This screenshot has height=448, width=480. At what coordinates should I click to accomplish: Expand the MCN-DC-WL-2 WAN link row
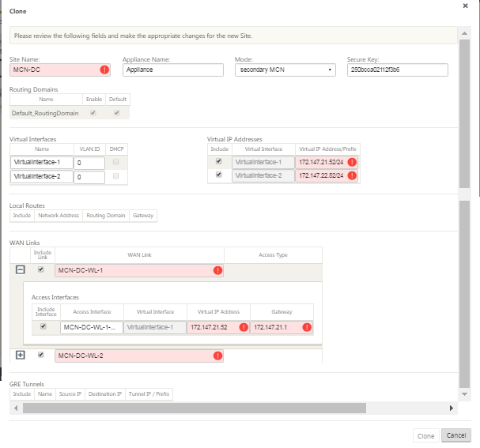point(21,355)
